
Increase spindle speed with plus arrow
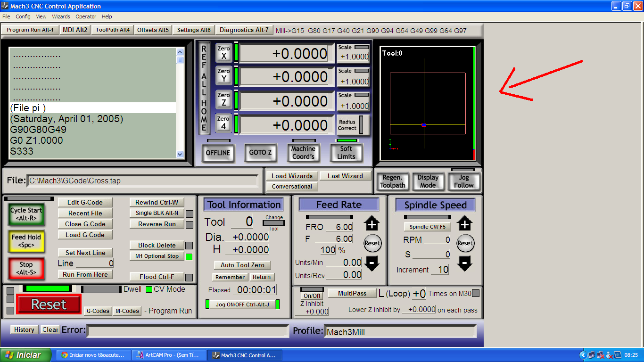465,223
